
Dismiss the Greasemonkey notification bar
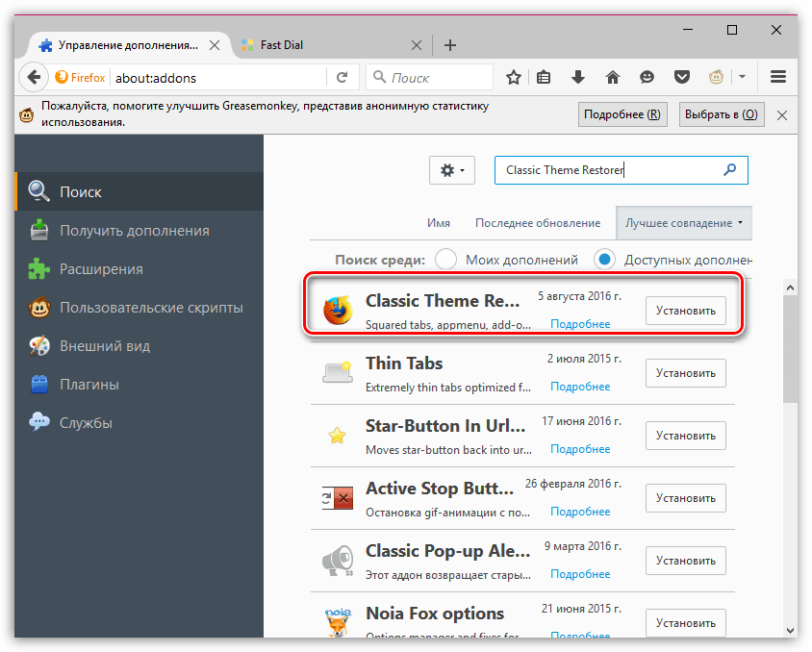[782, 114]
